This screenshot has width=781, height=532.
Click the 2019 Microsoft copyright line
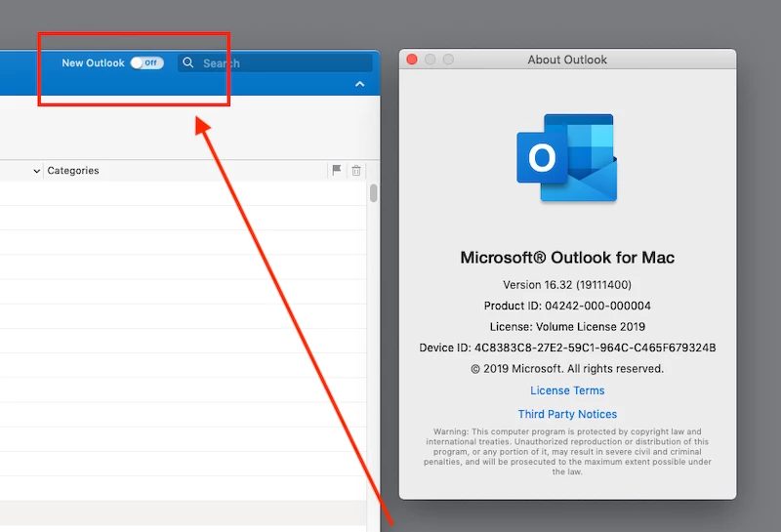click(567, 369)
